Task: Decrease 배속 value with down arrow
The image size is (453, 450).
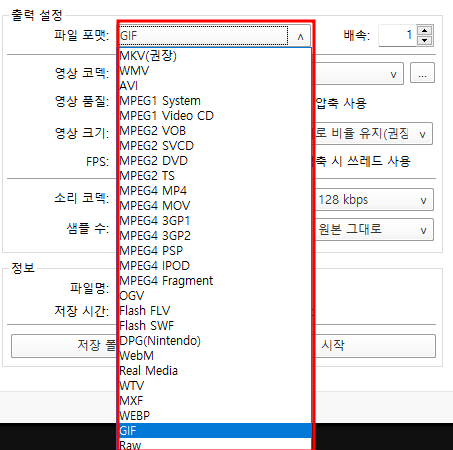Action: click(x=424, y=40)
